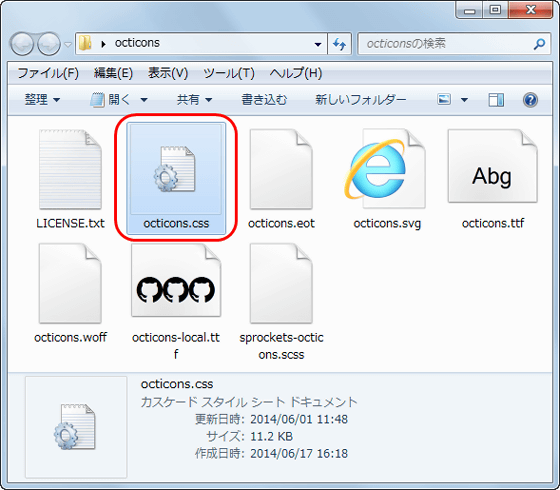Click the octicons.css title in details pane
The height and width of the screenshot is (490, 560).
[x=177, y=384]
